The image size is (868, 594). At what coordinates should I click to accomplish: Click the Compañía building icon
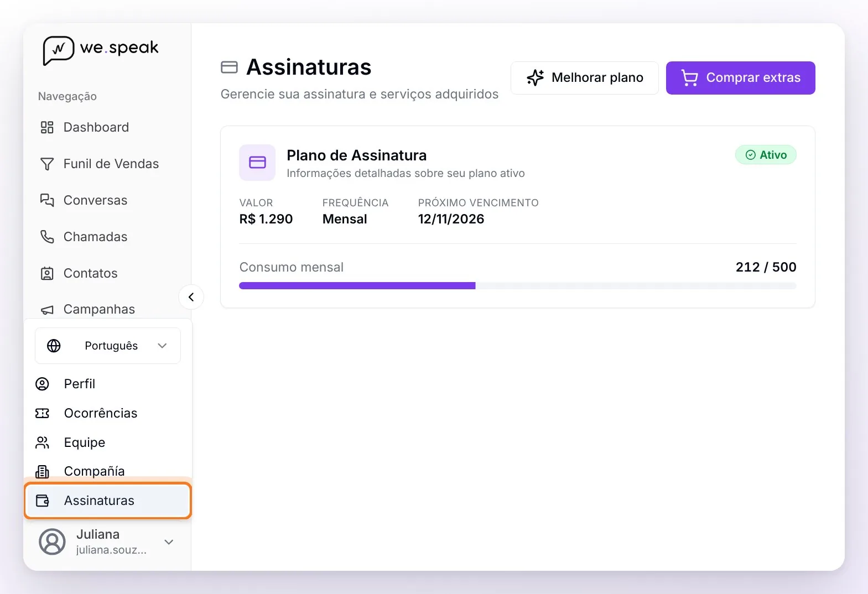coord(42,471)
